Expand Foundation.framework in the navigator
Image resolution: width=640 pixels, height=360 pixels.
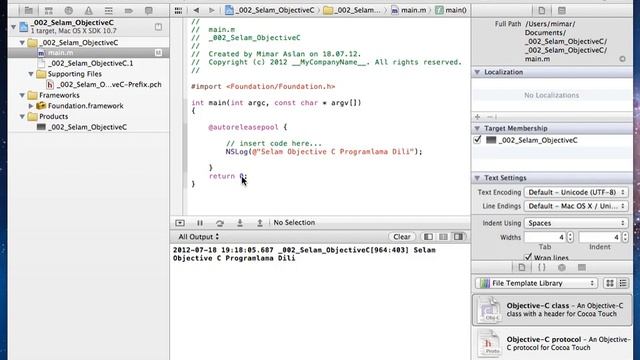click(31, 106)
